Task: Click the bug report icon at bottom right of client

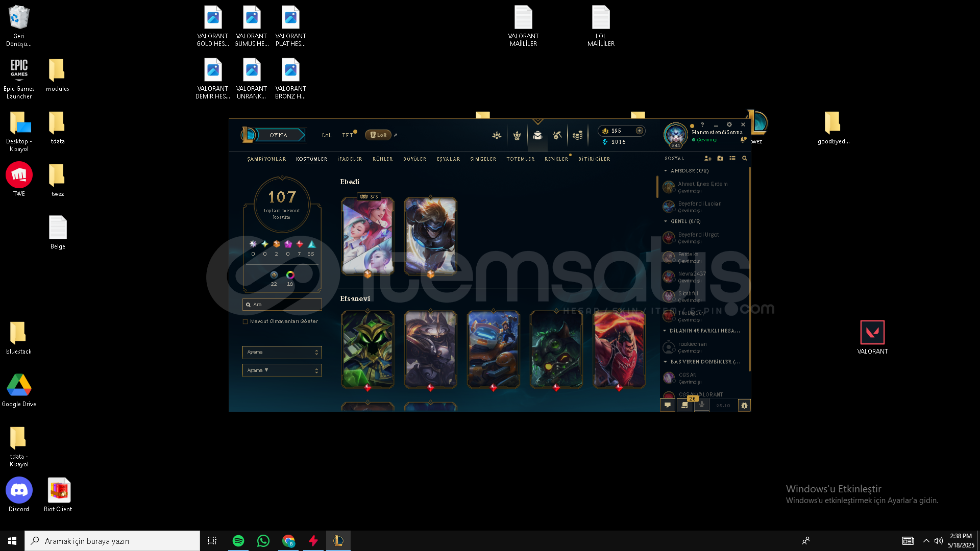Action: click(x=744, y=406)
